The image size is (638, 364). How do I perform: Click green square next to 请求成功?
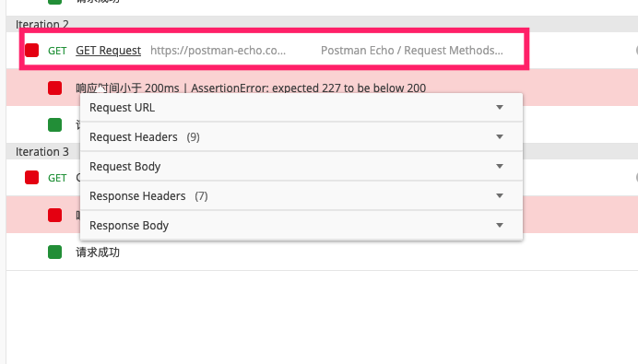coord(54,252)
